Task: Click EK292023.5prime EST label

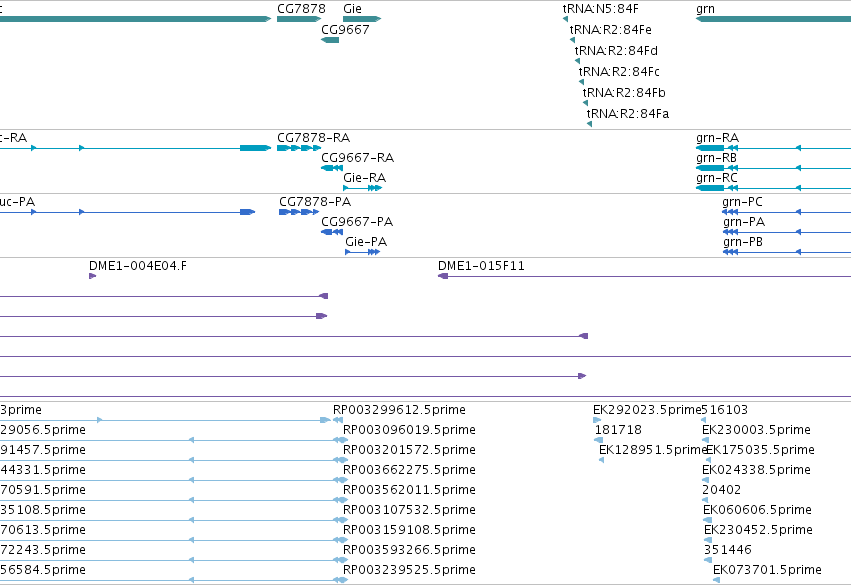Action: (x=647, y=410)
